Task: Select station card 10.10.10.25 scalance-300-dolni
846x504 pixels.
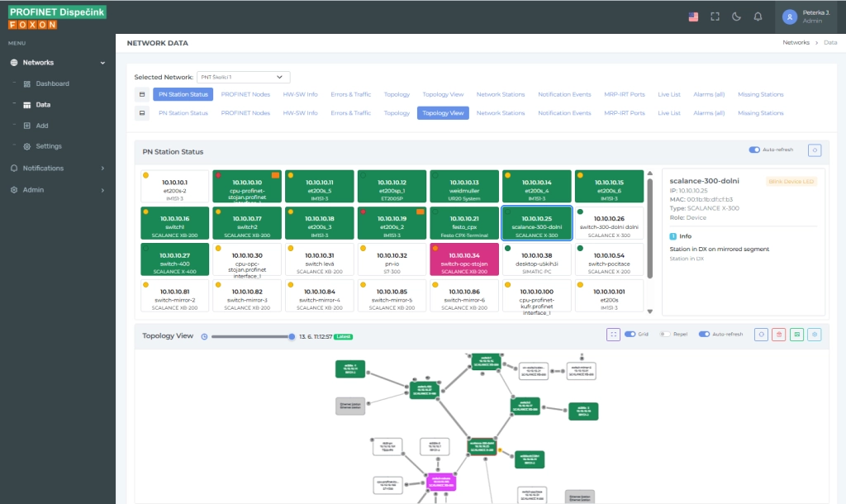Action: point(537,223)
